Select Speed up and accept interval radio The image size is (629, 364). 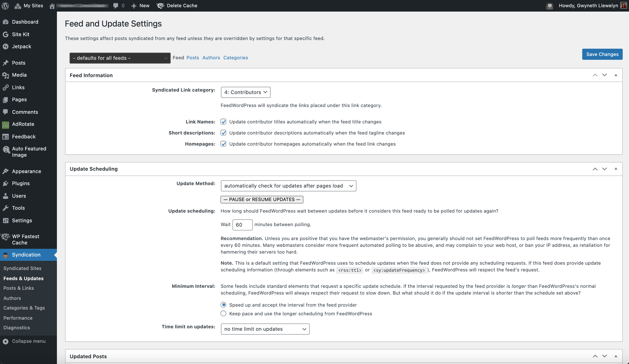click(x=223, y=305)
